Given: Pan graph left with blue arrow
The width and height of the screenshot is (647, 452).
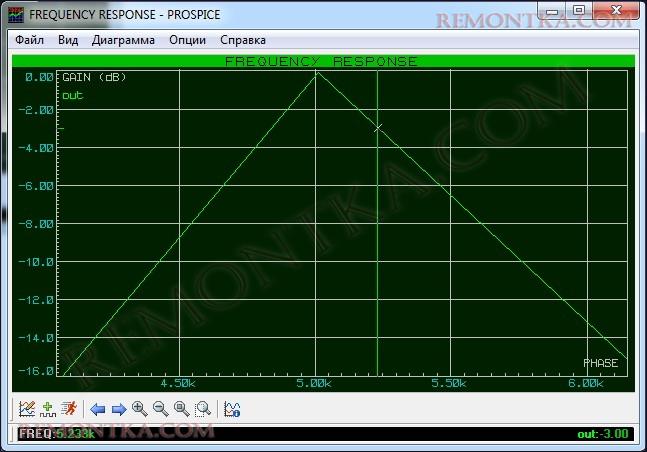Looking at the screenshot, I should click(x=98, y=408).
